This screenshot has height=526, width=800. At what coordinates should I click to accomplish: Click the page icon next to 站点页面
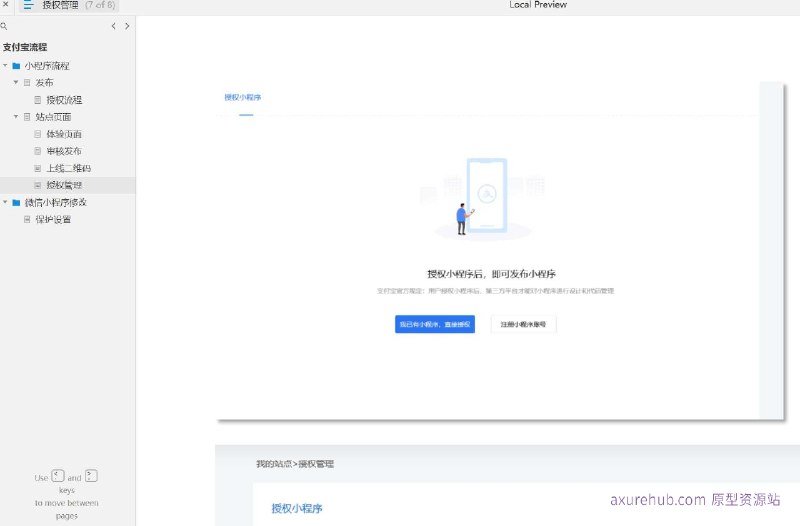click(x=27, y=117)
